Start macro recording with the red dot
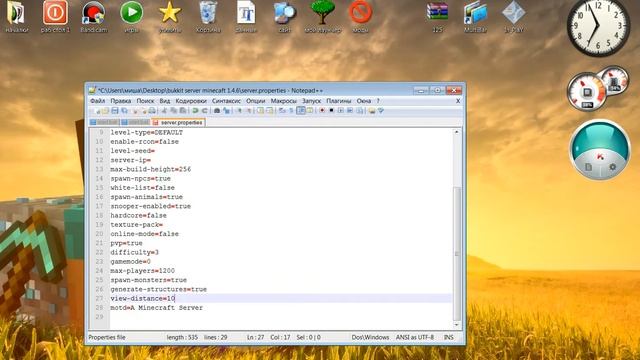 coord(322,111)
